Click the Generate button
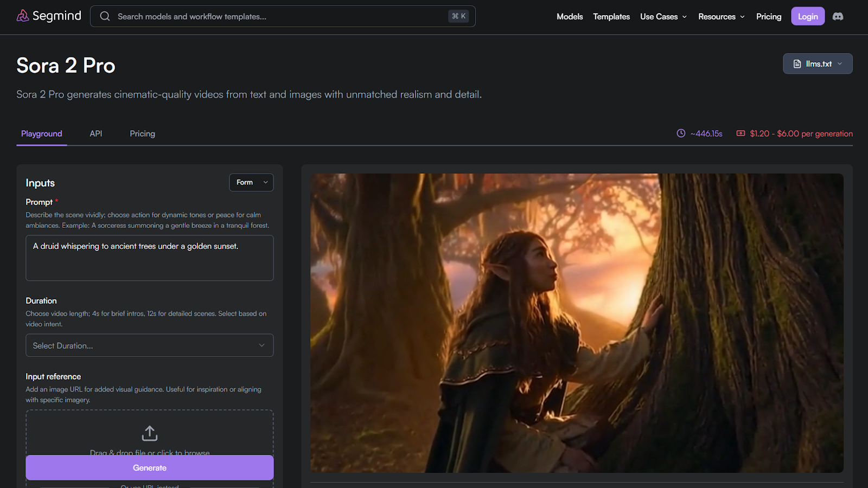The image size is (868, 488). [x=150, y=467]
